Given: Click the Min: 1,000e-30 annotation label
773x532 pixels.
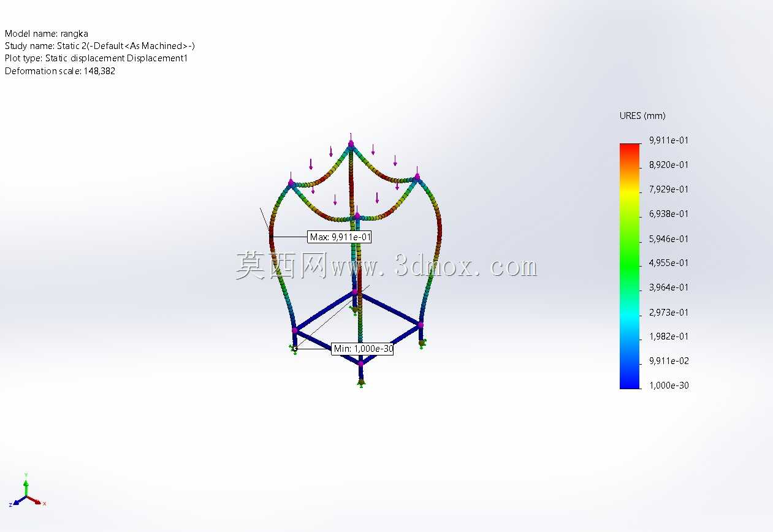Looking at the screenshot, I should (362, 349).
